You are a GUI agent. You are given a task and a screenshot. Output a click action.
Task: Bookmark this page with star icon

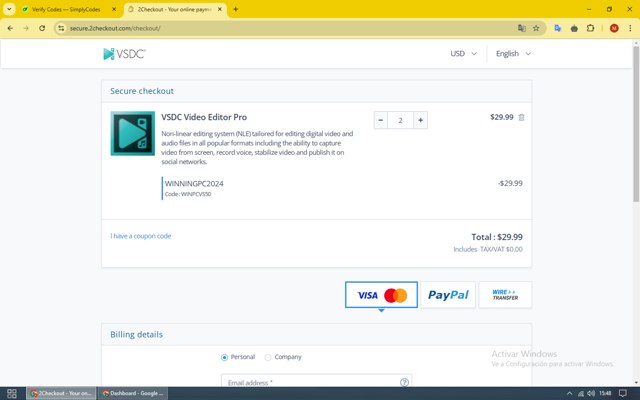coord(536,28)
